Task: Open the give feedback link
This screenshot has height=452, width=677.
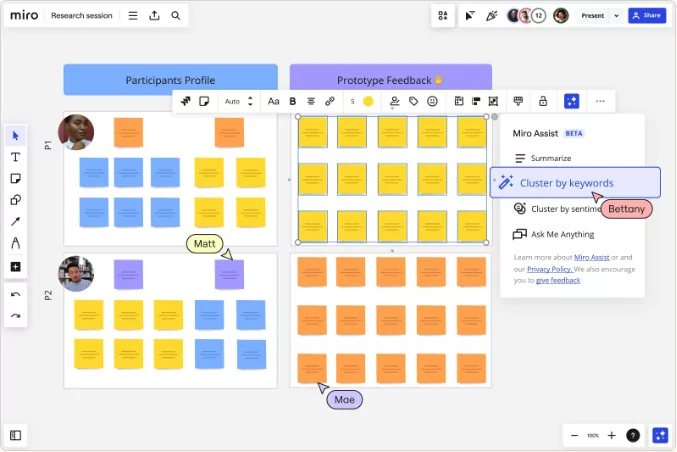Action: point(557,281)
